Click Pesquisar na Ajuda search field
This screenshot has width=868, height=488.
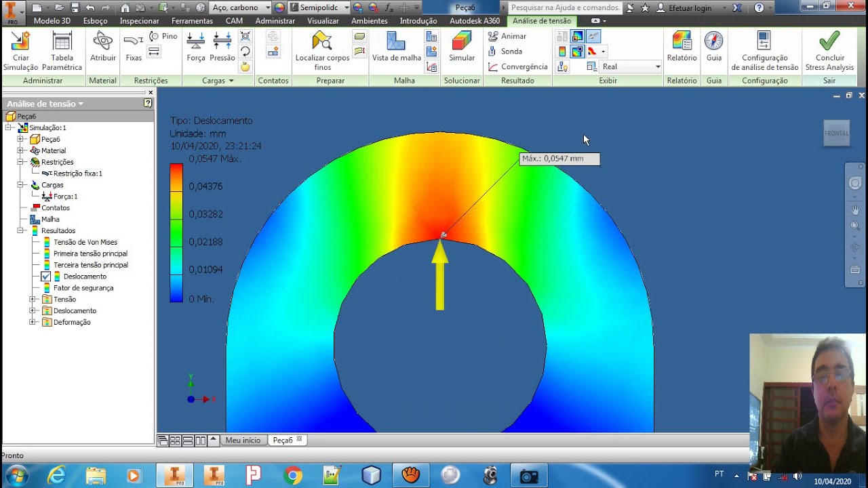564,8
